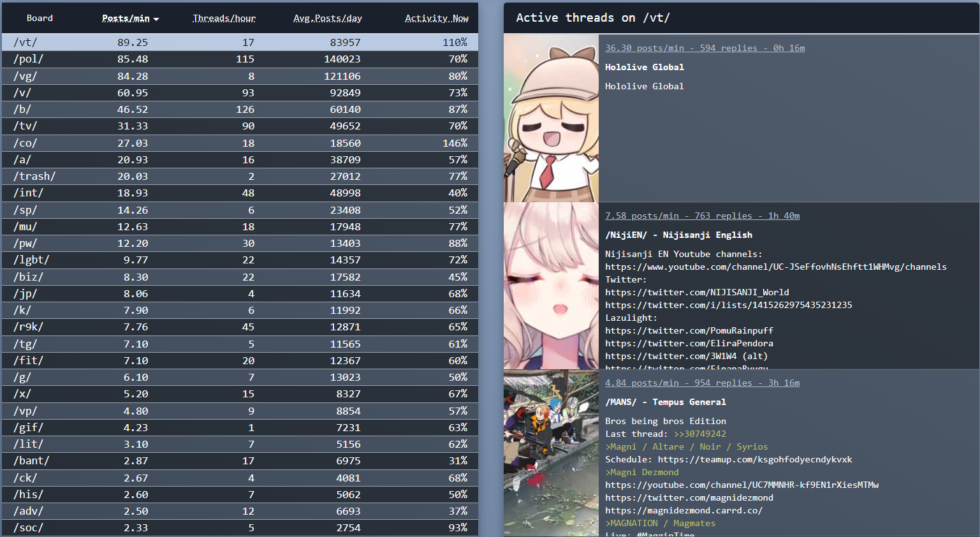The height and width of the screenshot is (537, 980).
Task: Select the /biz/ board row
Action: click(240, 277)
